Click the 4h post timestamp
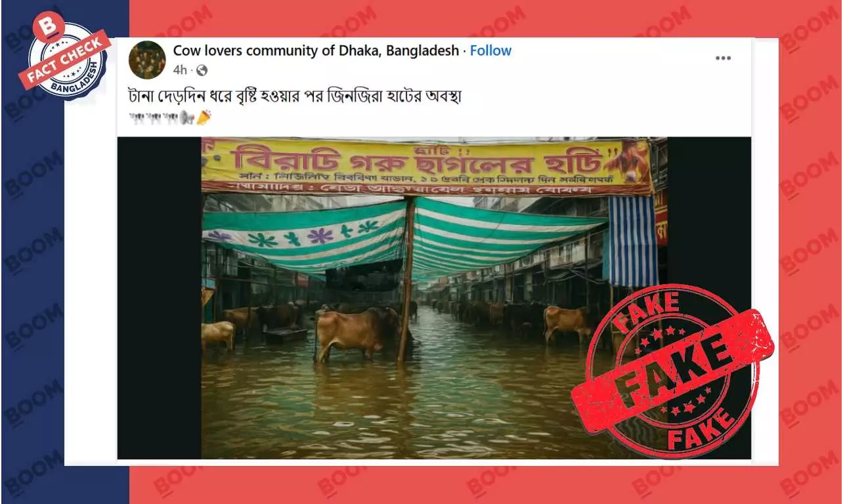Image resolution: width=843 pixels, height=504 pixels. coord(180,70)
